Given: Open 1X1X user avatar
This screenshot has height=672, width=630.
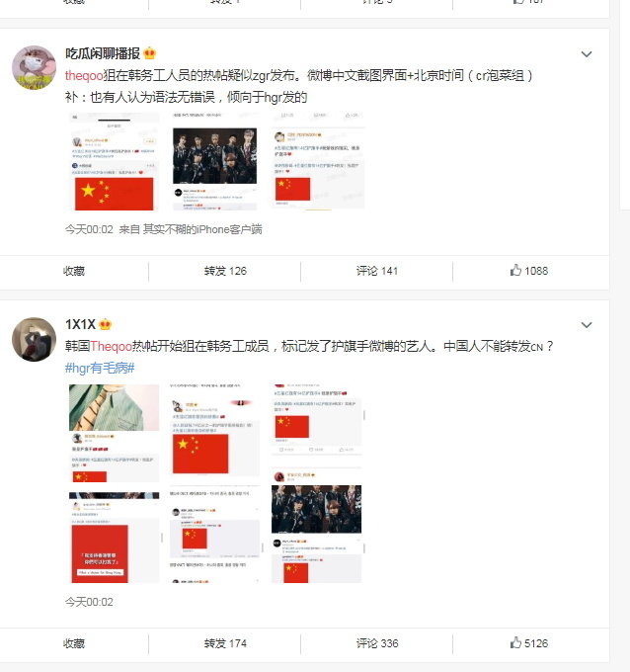Looking at the screenshot, I should pos(34,339).
